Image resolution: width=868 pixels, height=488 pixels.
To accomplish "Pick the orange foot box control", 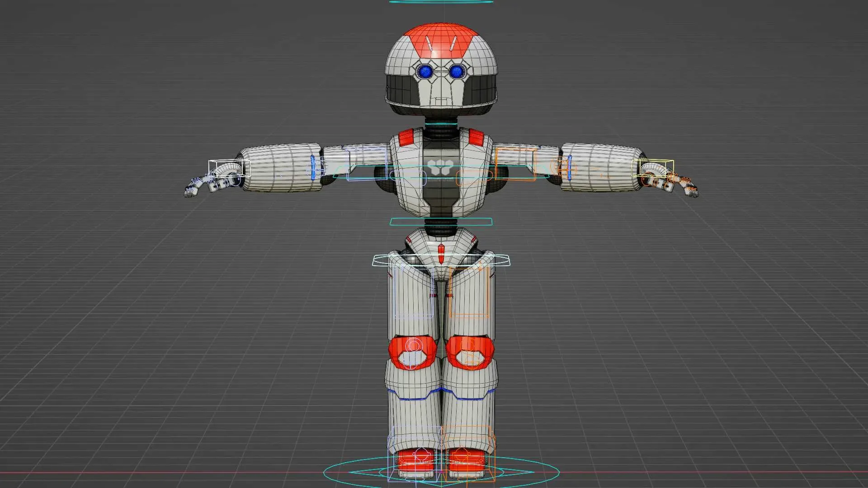I will [x=468, y=453].
